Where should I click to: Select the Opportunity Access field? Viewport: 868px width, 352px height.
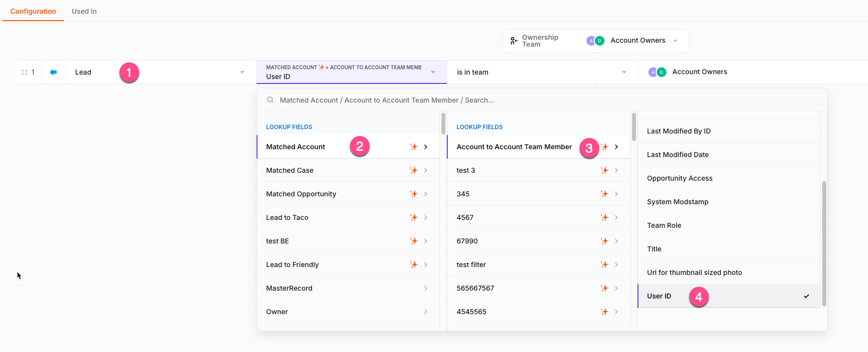click(x=679, y=178)
